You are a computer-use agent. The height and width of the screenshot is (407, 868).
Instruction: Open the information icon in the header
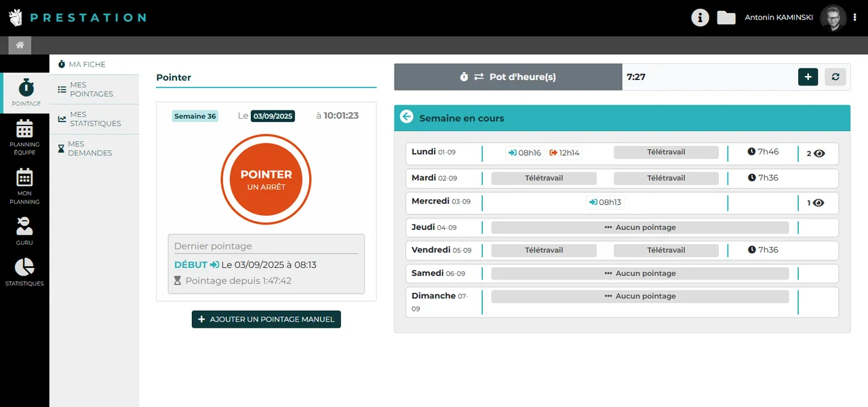[x=700, y=18]
